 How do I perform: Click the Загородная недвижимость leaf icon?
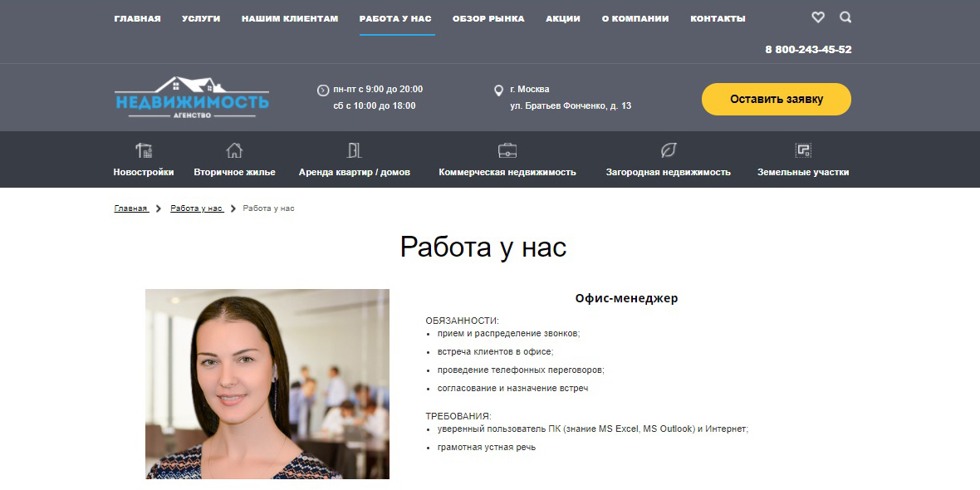[668, 150]
